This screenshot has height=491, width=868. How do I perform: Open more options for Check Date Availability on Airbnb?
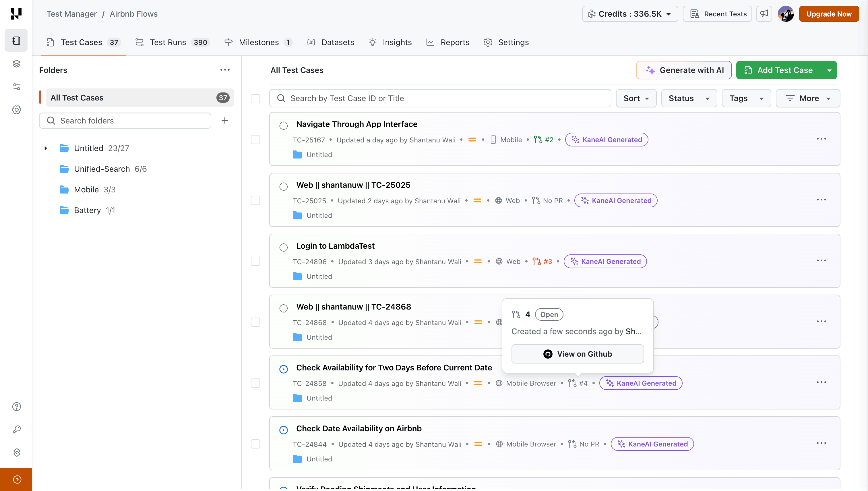[821, 443]
